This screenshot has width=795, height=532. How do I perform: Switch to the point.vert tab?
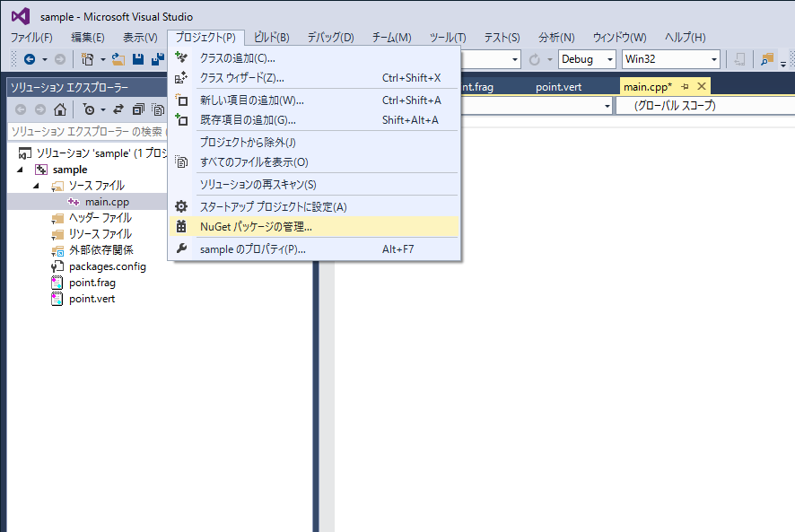[558, 87]
